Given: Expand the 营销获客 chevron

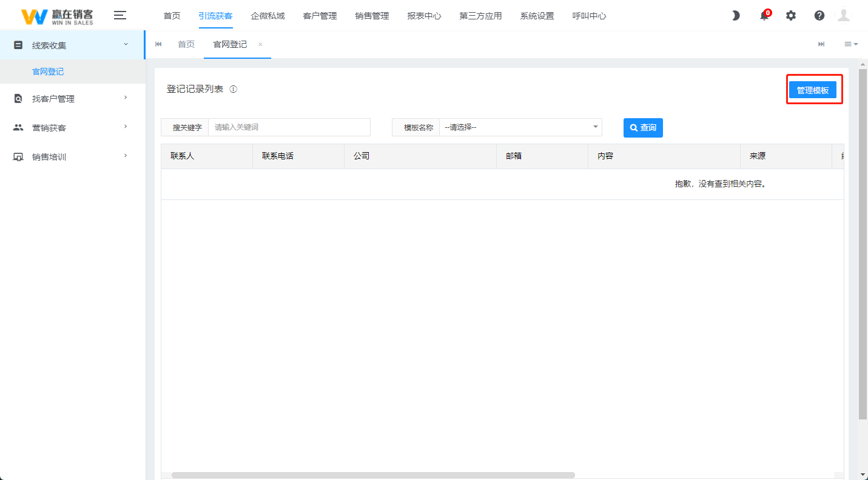Looking at the screenshot, I should [126, 127].
